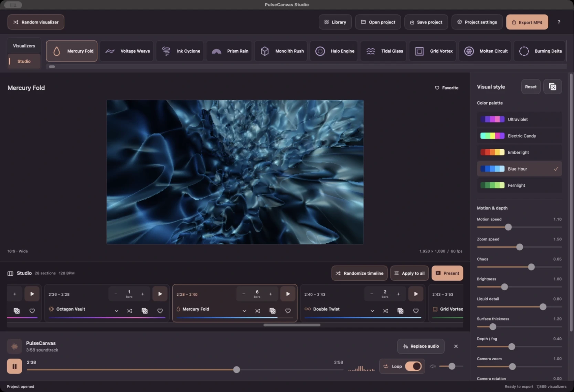Shuffle the Double Twist section visualizer

coord(385,311)
